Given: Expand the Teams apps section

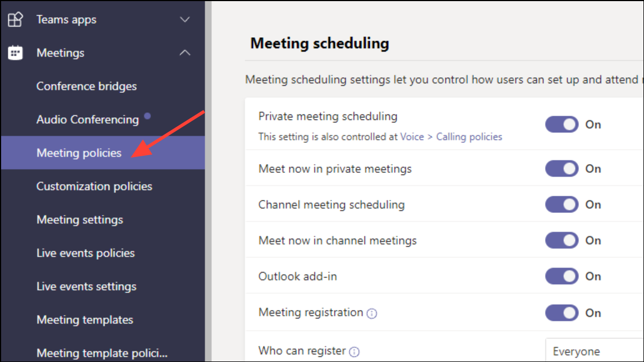Looking at the screenshot, I should pos(184,19).
